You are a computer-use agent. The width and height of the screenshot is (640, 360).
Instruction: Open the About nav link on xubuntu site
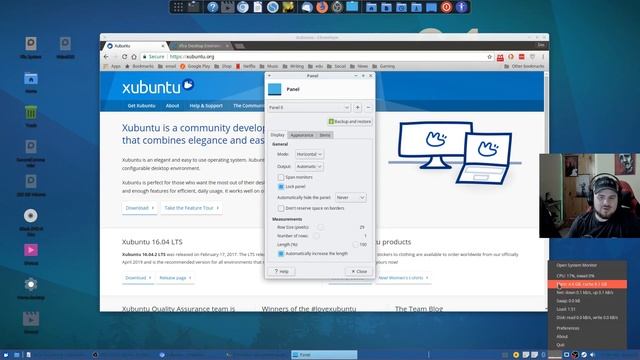coord(172,106)
